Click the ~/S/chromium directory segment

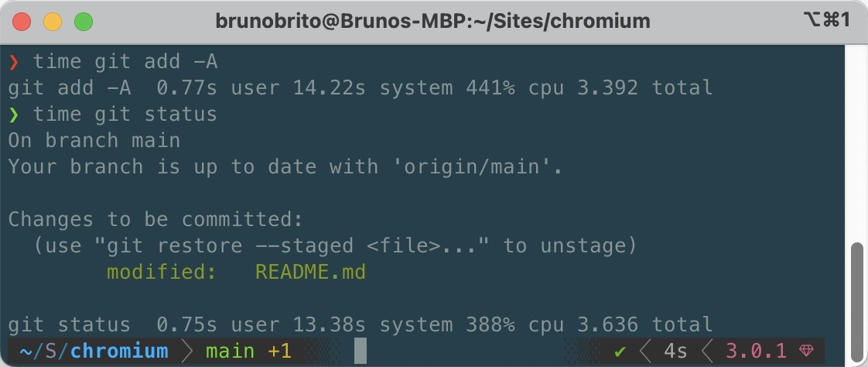coord(94,352)
